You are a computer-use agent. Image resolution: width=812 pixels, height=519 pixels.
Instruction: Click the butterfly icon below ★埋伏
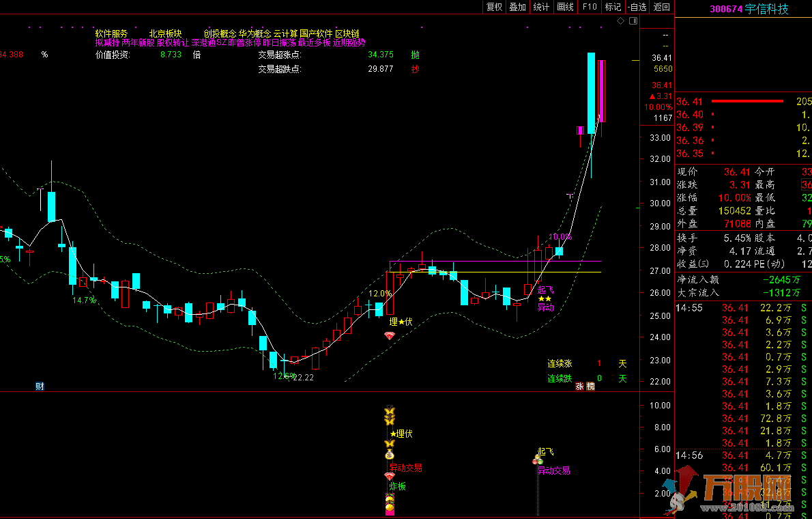coord(390,444)
